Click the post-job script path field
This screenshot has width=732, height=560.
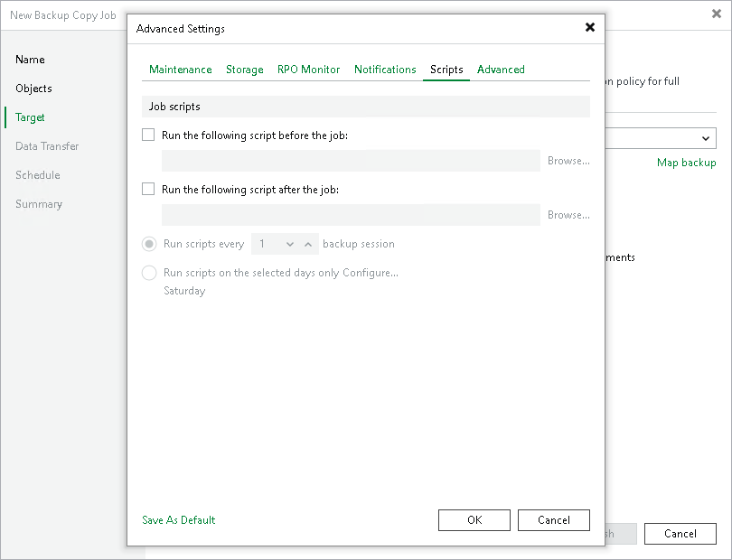click(x=351, y=215)
